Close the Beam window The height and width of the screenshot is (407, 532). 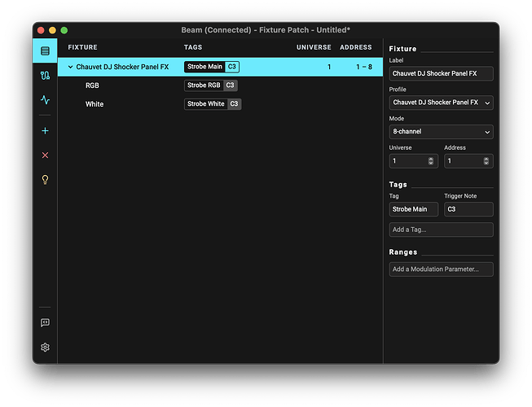click(41, 30)
